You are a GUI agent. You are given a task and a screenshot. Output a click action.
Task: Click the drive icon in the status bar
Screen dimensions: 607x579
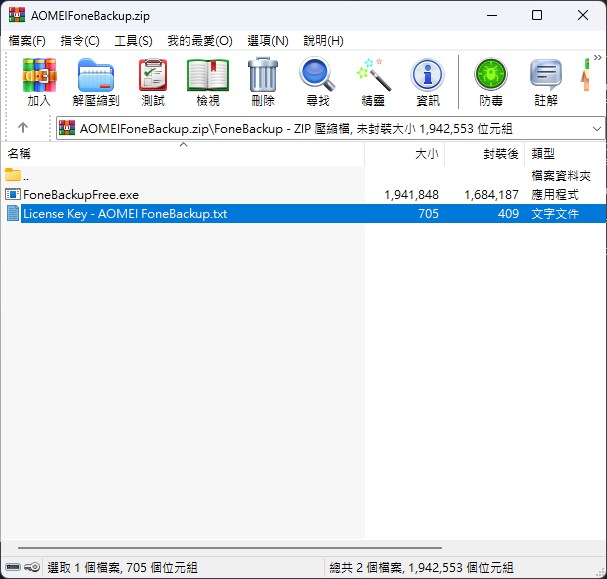click(13, 567)
